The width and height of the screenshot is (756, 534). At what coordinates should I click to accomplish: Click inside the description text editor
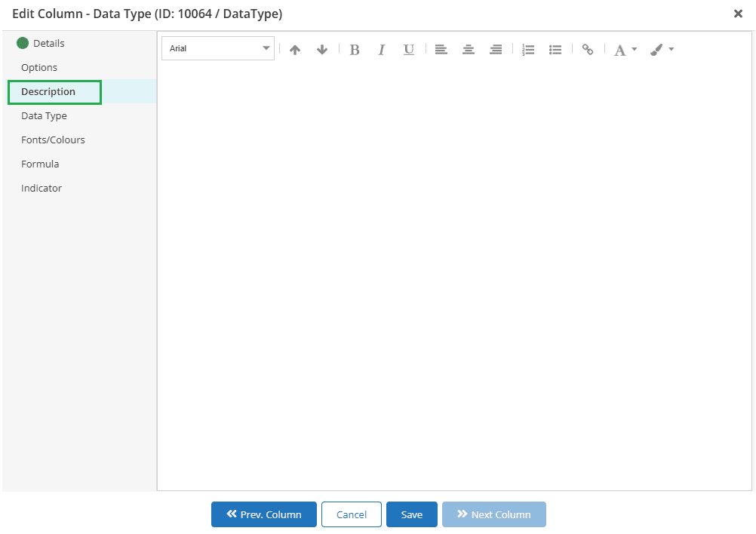point(455,277)
